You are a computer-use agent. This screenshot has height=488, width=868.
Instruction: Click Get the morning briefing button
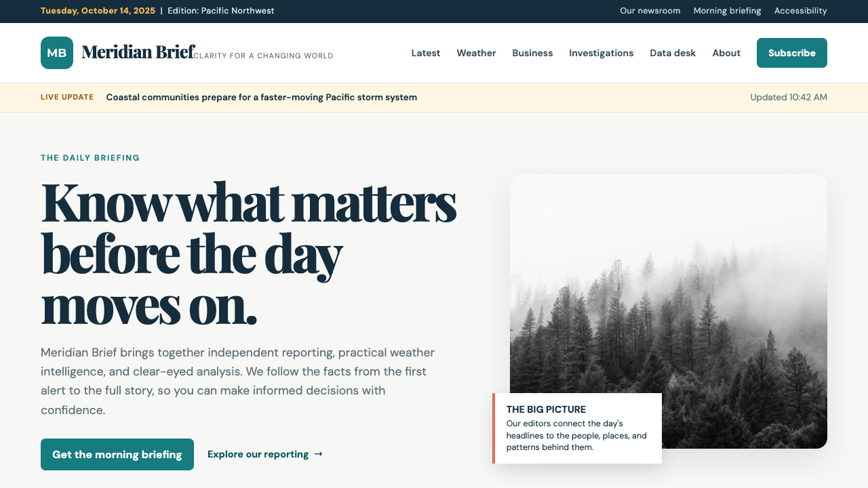coord(117,454)
